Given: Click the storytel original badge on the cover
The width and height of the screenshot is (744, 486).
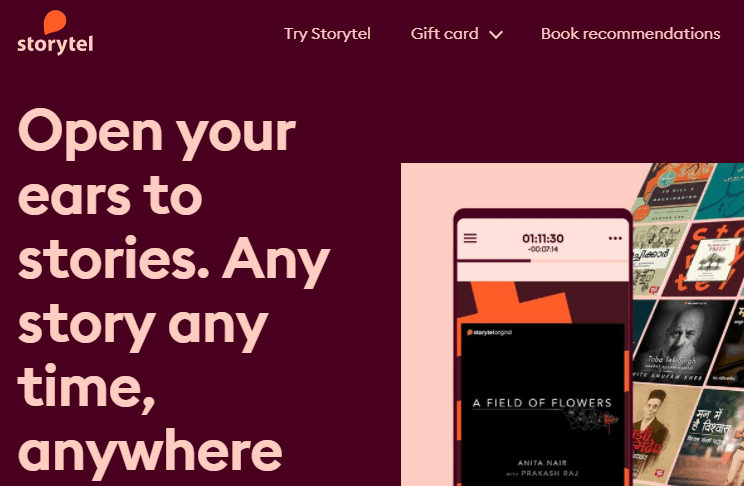Looking at the screenshot, I should 490,332.
